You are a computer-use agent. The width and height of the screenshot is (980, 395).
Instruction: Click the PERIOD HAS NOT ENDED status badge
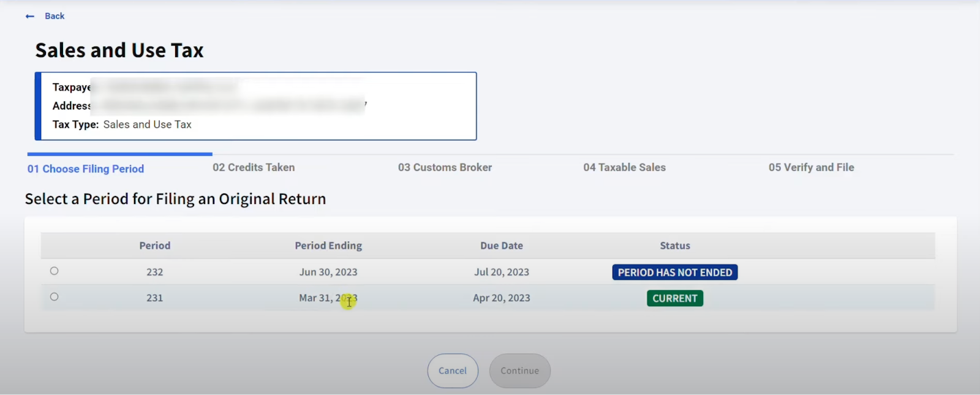click(x=674, y=272)
